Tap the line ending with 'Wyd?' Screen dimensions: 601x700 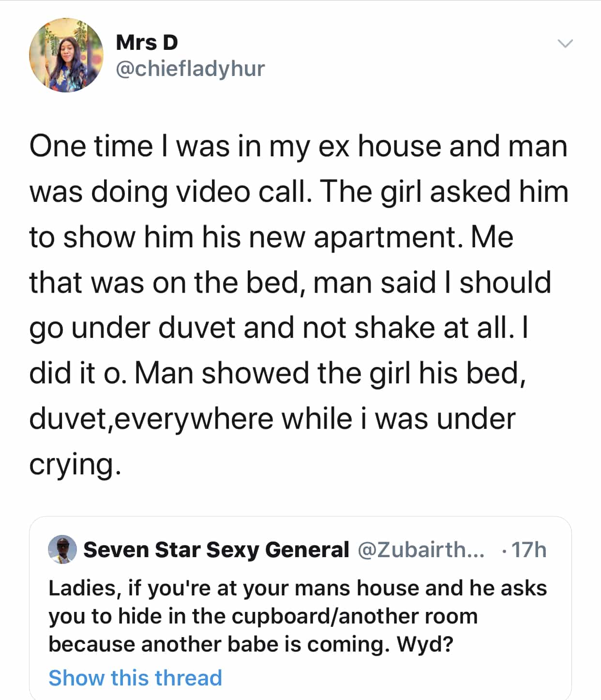point(251,644)
